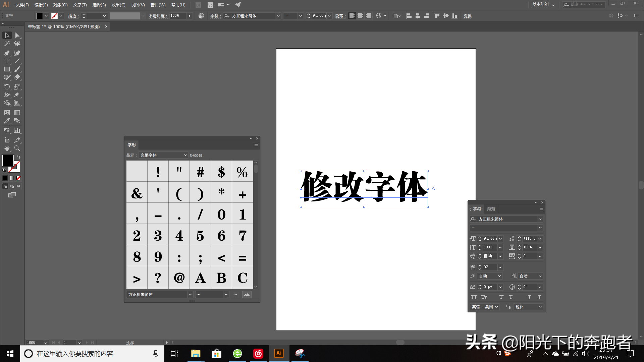This screenshot has width=644, height=362.
Task: Open Adobe Illustrator from the Windows taskbar
Action: [x=279, y=353]
